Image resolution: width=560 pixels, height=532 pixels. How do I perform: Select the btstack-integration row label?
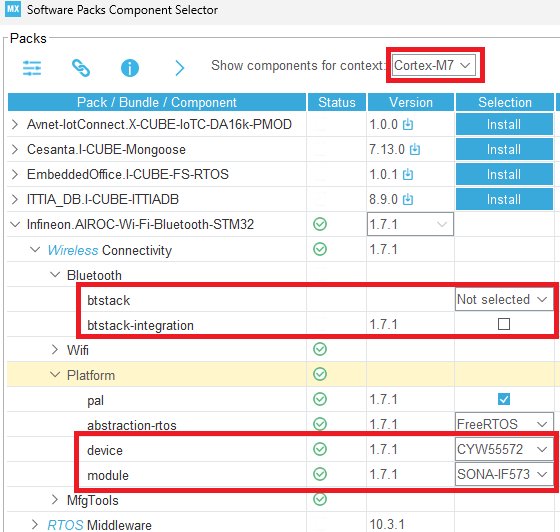[140, 325]
